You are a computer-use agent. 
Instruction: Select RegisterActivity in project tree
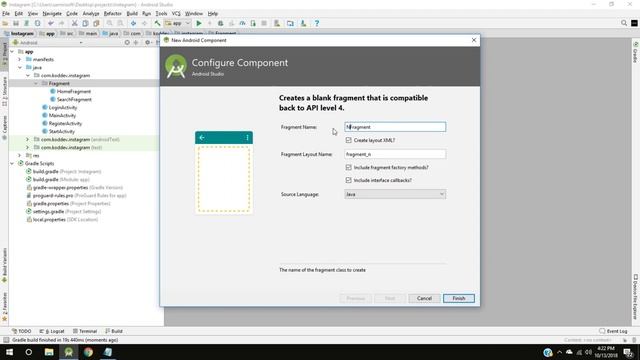coord(62,123)
